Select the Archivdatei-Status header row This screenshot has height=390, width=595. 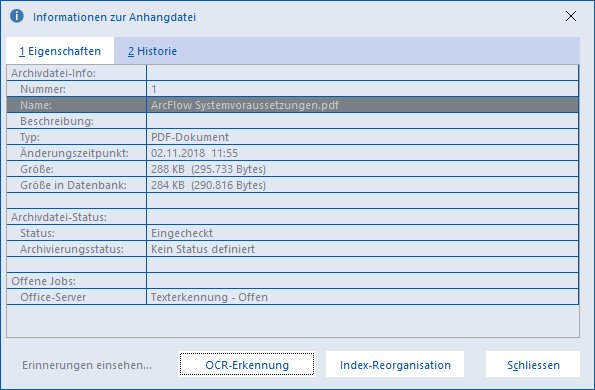(x=293, y=217)
